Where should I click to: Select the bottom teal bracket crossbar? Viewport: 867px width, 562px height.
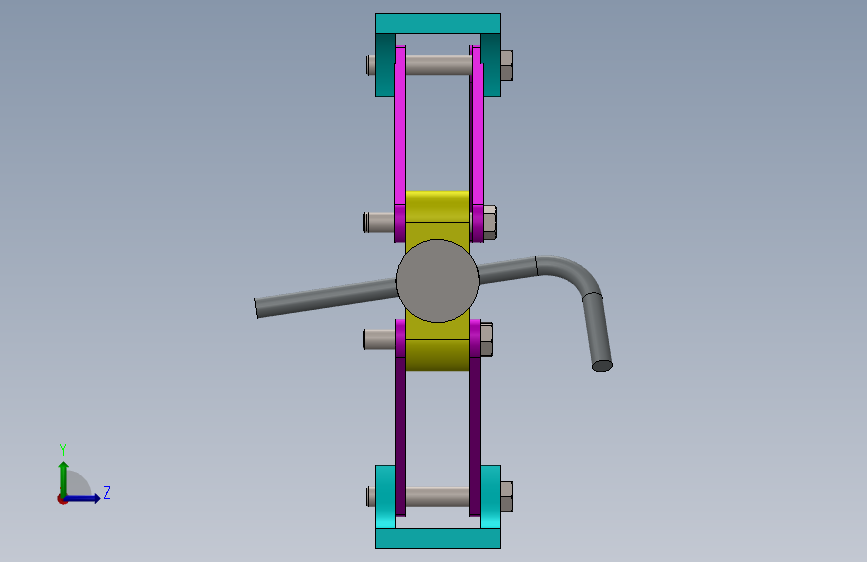pyautogui.click(x=438, y=538)
